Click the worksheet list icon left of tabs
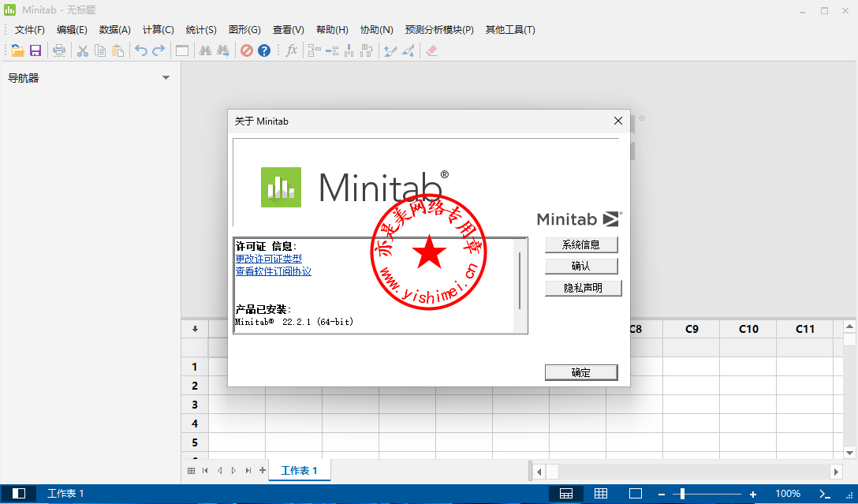This screenshot has width=858, height=504. click(191, 471)
